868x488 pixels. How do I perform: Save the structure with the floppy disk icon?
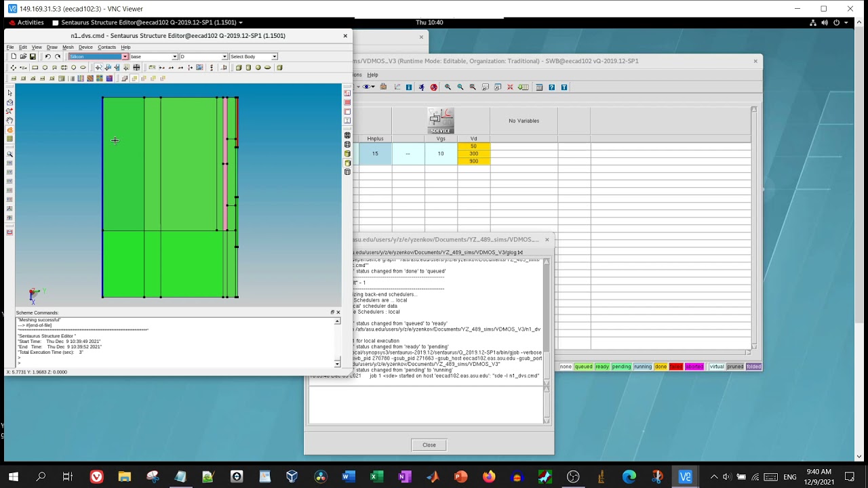click(x=33, y=56)
